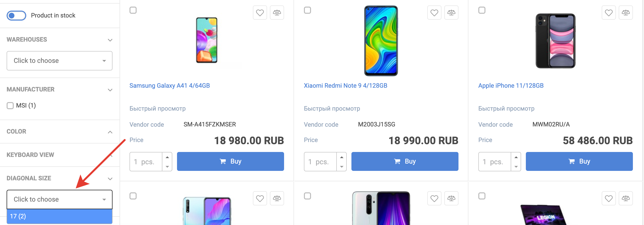644x225 pixels.
Task: Select the Apple iPhone 11 card checkbox
Action: coord(482,10)
